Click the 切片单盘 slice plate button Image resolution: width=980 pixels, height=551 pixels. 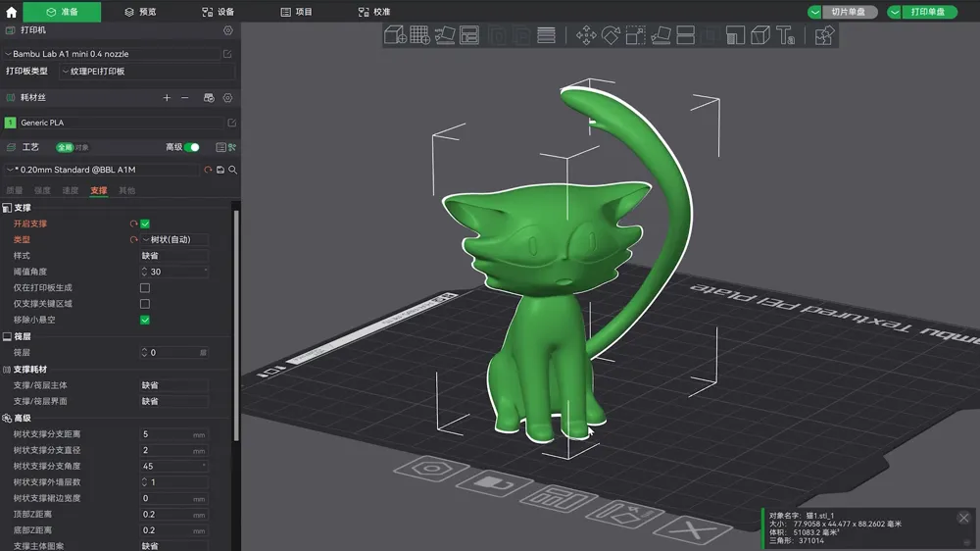click(x=849, y=12)
